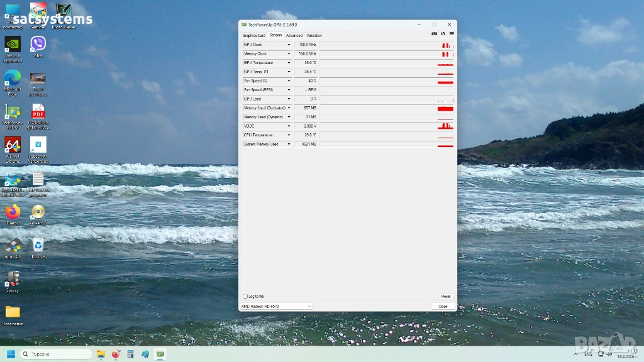
Task: Click the GPU-Z screenshot camera icon
Action: (x=434, y=34)
